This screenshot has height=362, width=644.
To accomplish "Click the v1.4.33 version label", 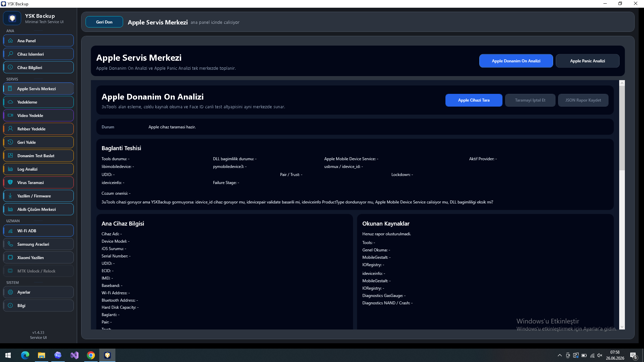I will pos(38,333).
